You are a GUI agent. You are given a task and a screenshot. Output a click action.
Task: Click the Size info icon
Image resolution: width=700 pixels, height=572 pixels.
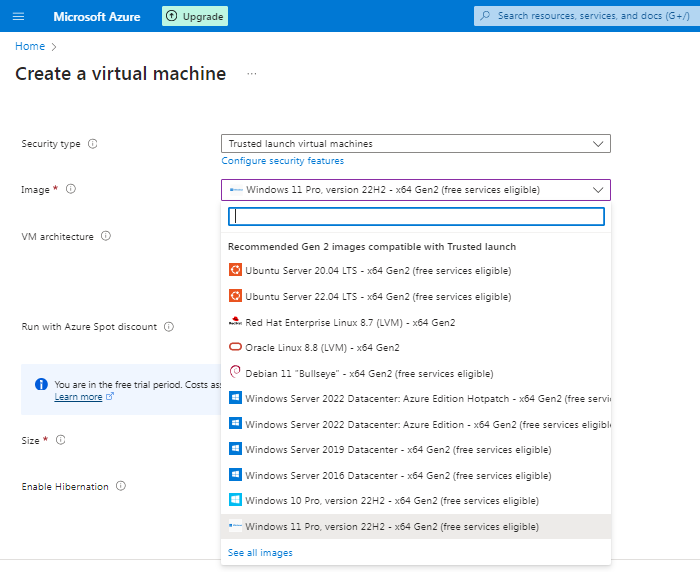[60, 440]
